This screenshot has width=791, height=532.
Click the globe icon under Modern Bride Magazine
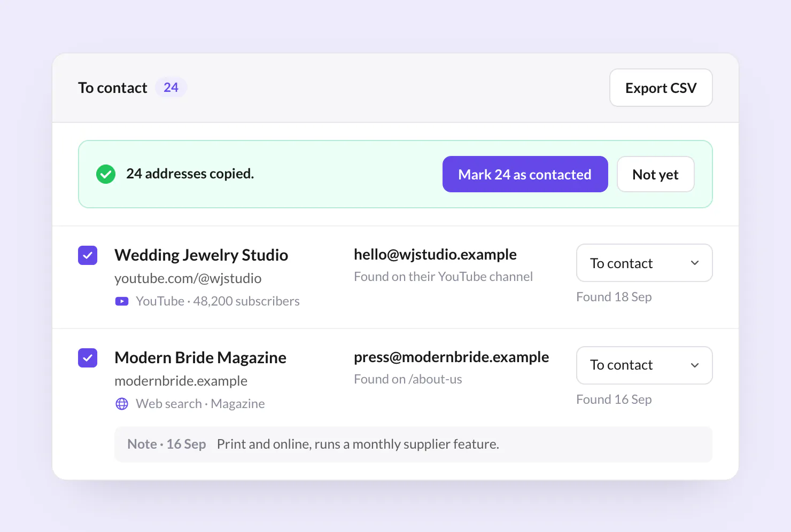pyautogui.click(x=122, y=404)
